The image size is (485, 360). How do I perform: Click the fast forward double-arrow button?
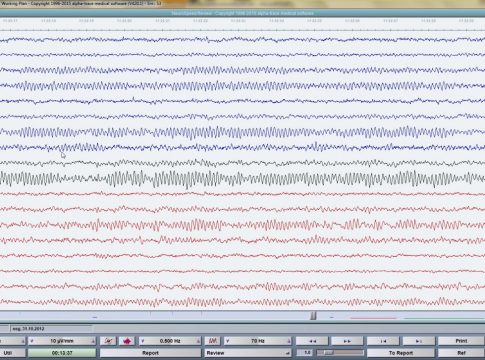coord(347,341)
